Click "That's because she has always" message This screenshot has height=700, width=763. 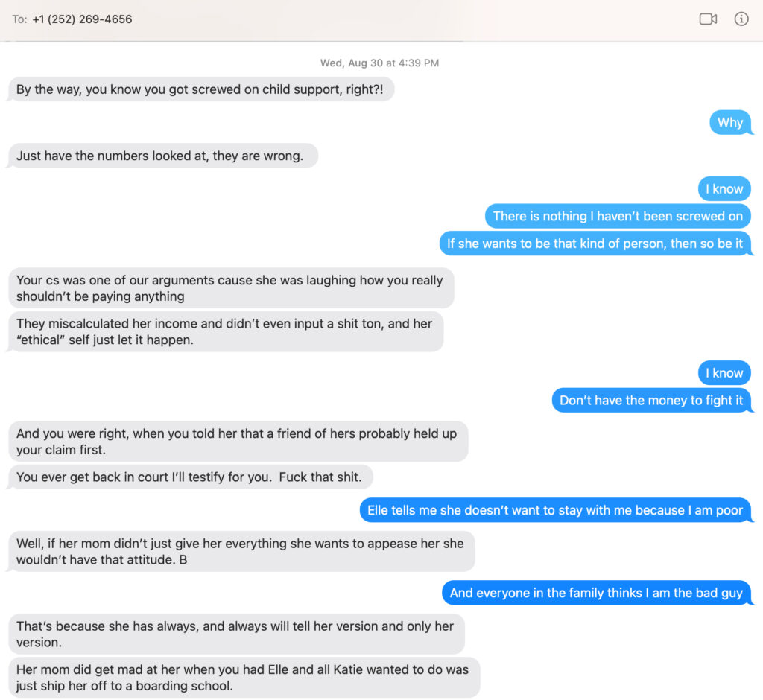pos(235,634)
